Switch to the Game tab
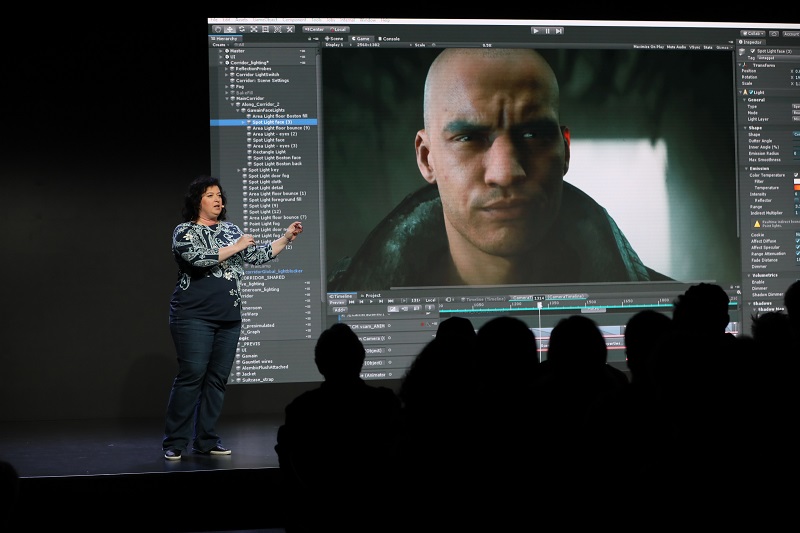 (361, 39)
